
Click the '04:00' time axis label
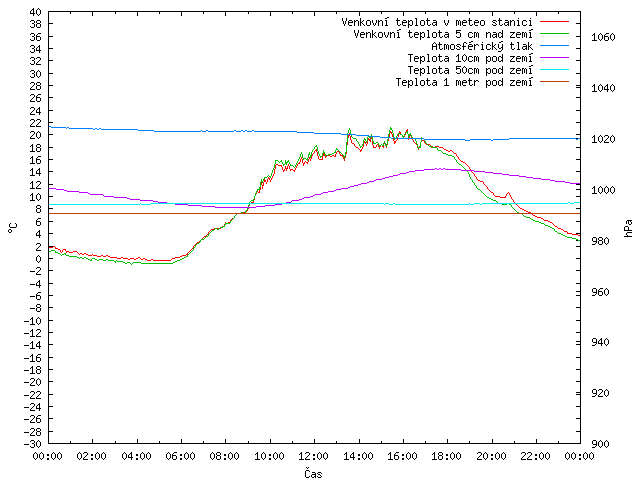coord(136,456)
